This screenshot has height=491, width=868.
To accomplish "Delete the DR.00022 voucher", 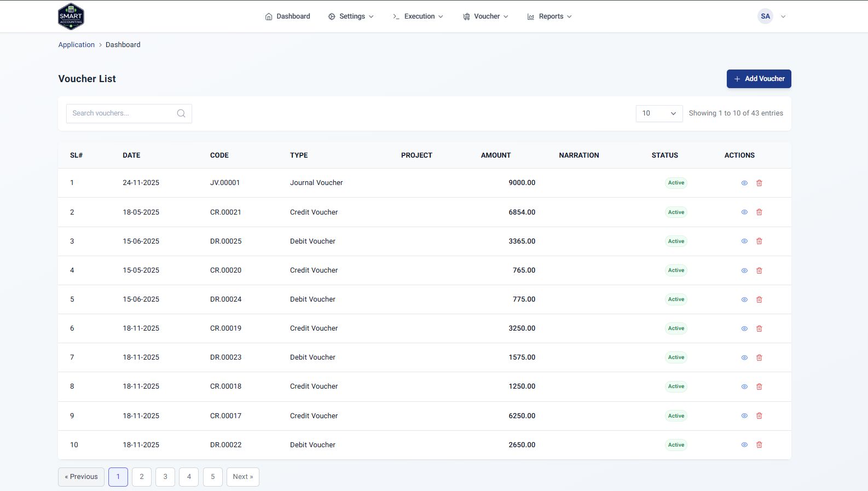I will tap(759, 445).
